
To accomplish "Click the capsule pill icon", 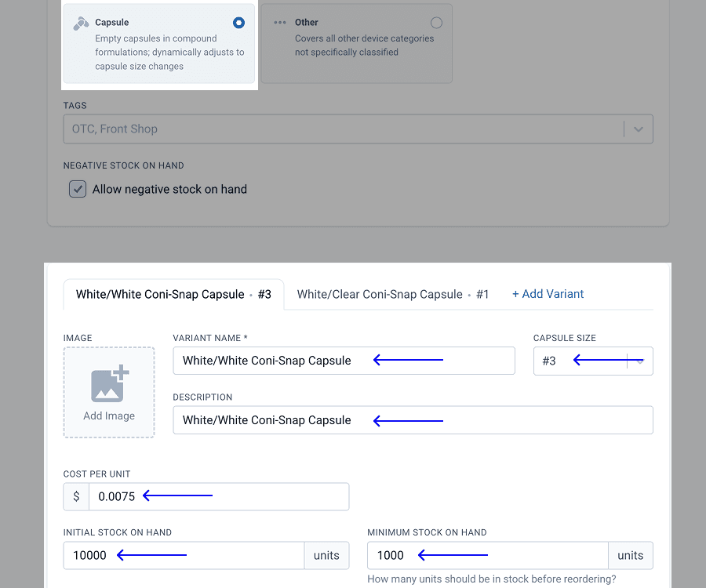I will pyautogui.click(x=81, y=24).
